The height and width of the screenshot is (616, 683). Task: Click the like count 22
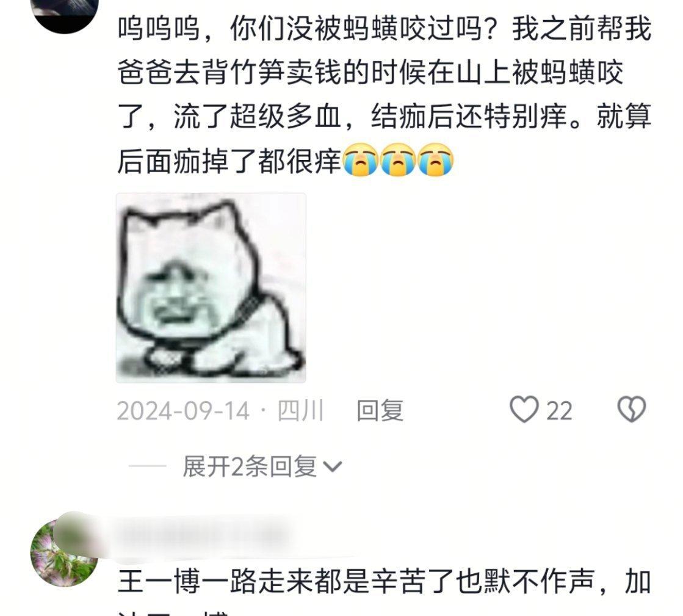tap(559, 411)
